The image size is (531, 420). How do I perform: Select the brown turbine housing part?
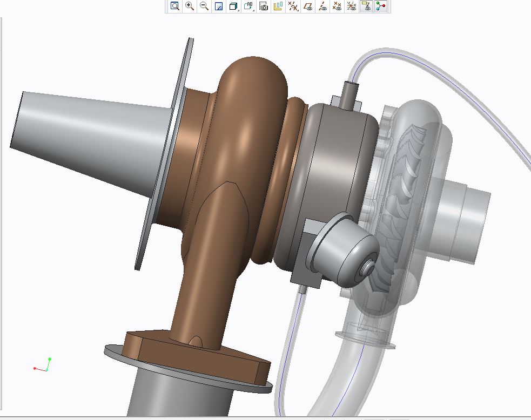pos(251,136)
